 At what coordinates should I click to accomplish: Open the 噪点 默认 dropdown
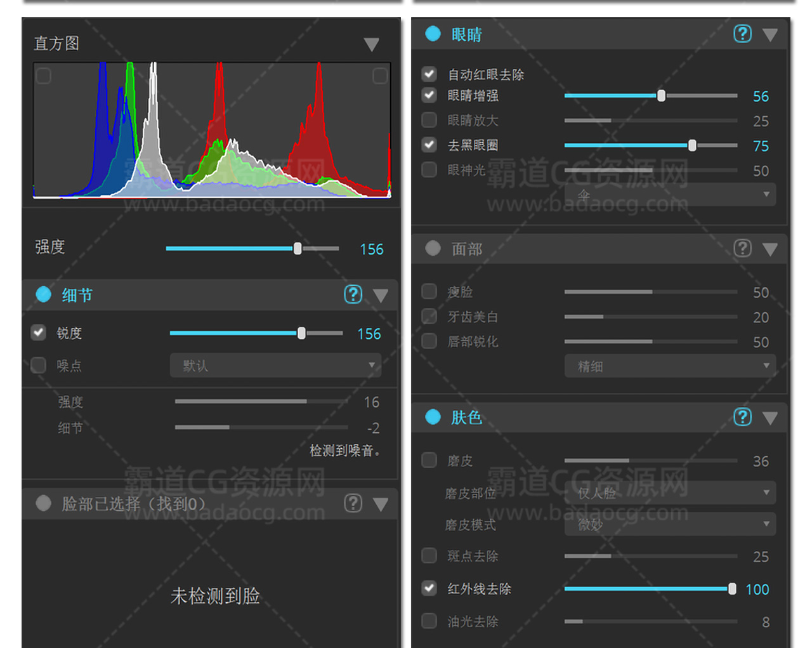(x=275, y=366)
